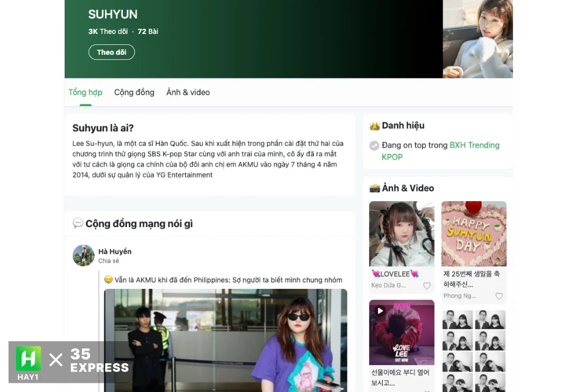The width and height of the screenshot is (577, 392).
Task: Click the speech bubble icon beside Cộng đồng mạng nói gì
Action: (x=78, y=223)
